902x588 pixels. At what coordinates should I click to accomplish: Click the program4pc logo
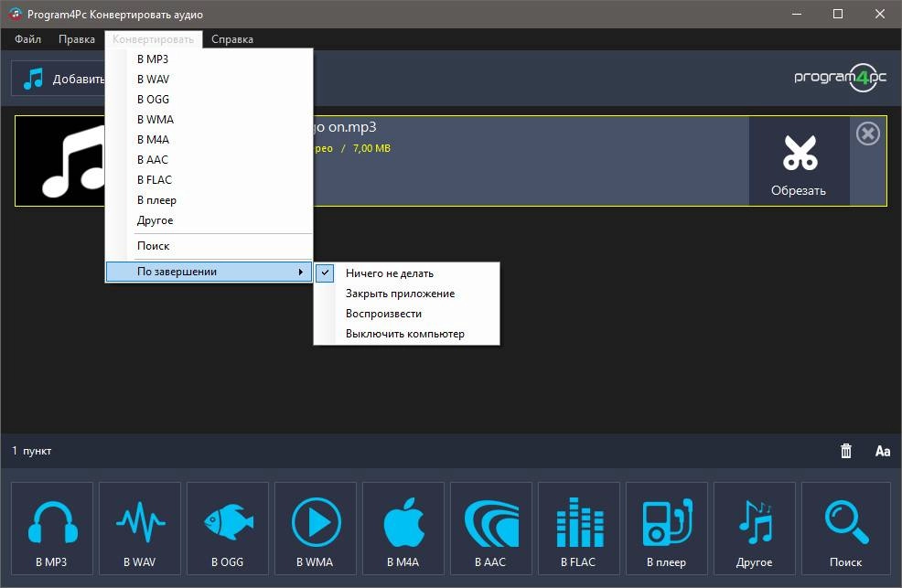click(x=841, y=78)
